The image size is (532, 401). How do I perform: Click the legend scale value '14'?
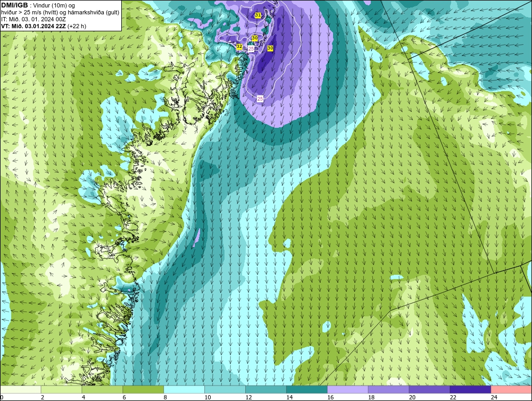289,397
